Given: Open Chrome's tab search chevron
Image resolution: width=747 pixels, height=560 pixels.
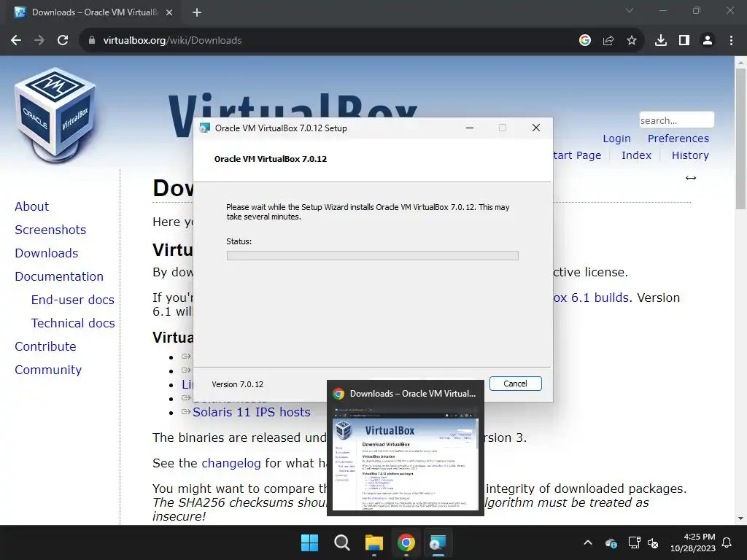Looking at the screenshot, I should pyautogui.click(x=630, y=10).
